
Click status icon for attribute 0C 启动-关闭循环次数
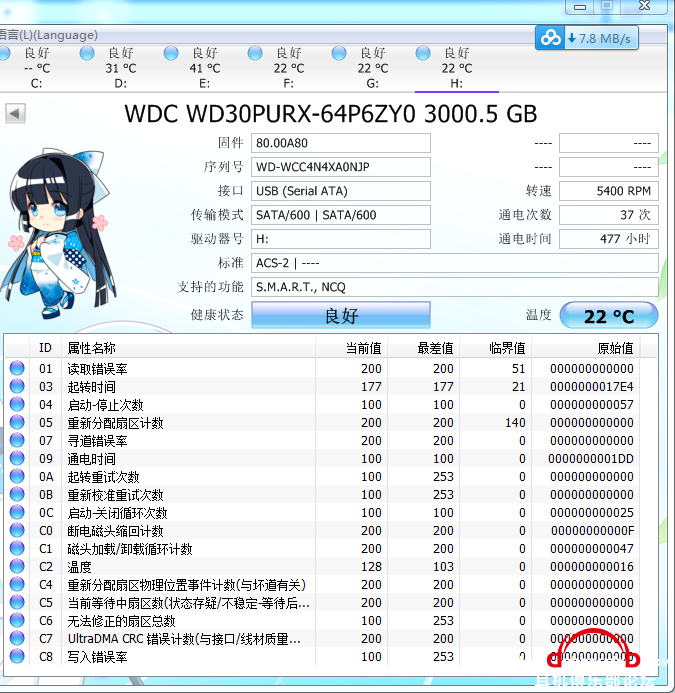coord(17,512)
